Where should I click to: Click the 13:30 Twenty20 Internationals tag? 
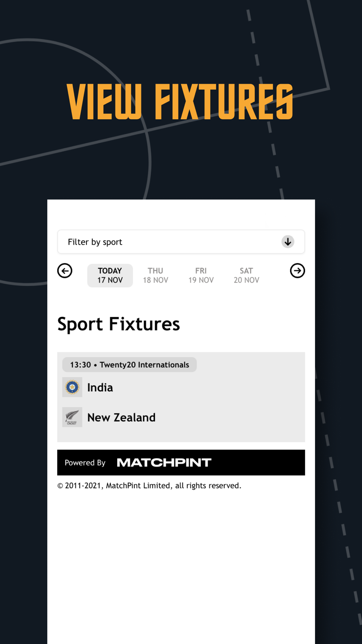click(130, 365)
